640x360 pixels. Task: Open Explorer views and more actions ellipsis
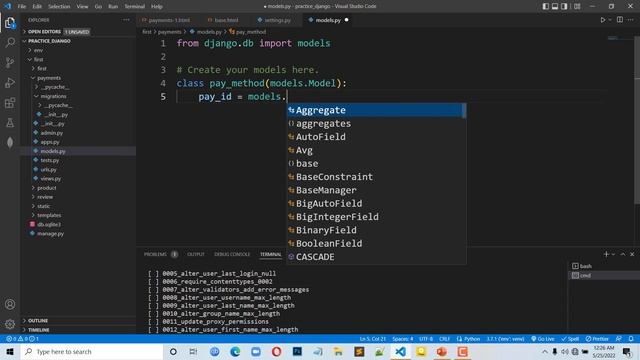(126, 20)
